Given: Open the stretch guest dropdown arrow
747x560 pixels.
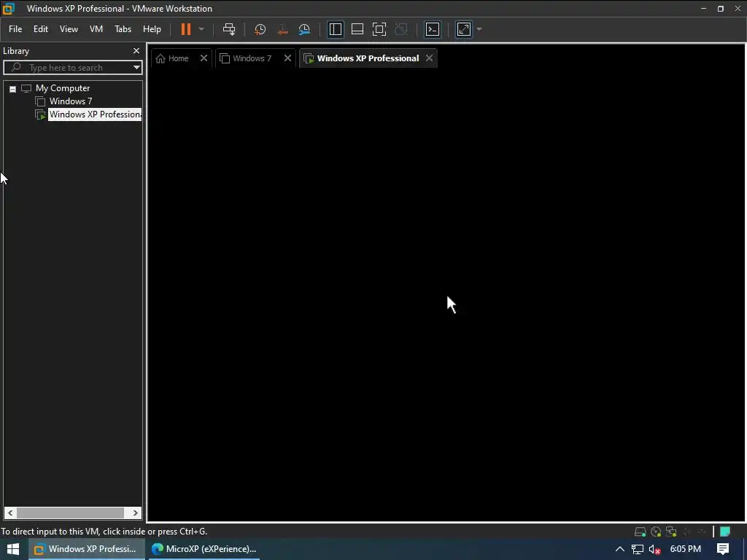Looking at the screenshot, I should pyautogui.click(x=479, y=29).
